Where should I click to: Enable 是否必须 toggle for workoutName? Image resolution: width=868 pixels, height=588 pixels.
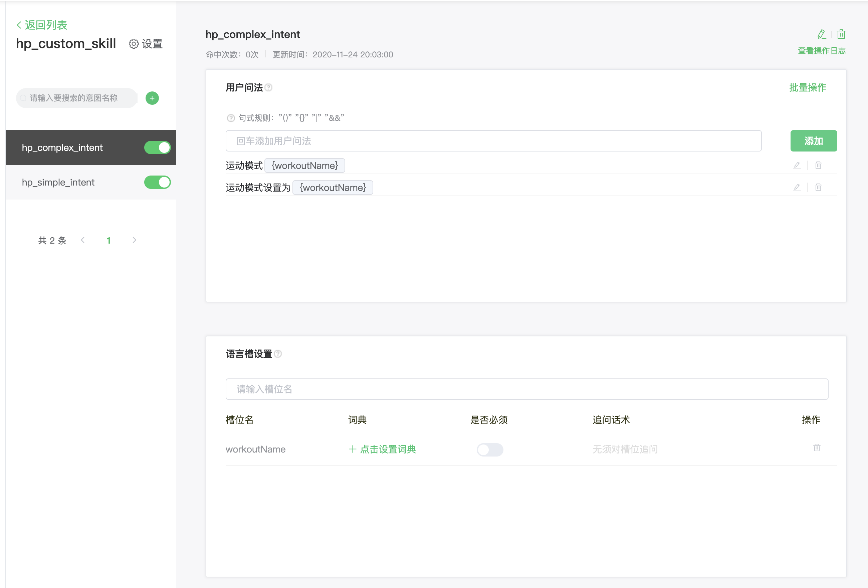pyautogui.click(x=490, y=450)
